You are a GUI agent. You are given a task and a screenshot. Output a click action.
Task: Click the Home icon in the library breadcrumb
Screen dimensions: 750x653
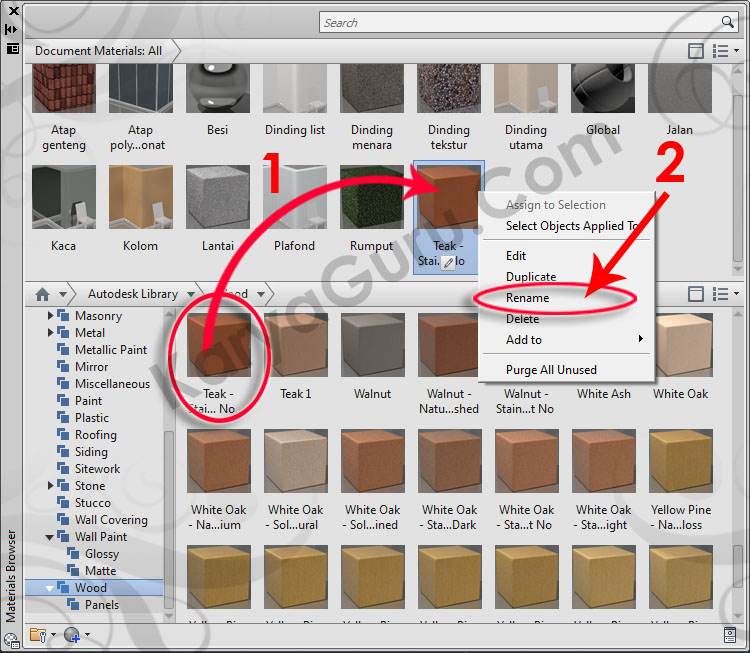point(42,294)
